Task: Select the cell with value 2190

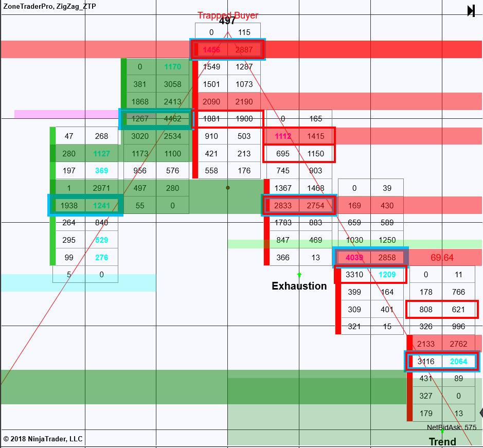Action: (244, 102)
